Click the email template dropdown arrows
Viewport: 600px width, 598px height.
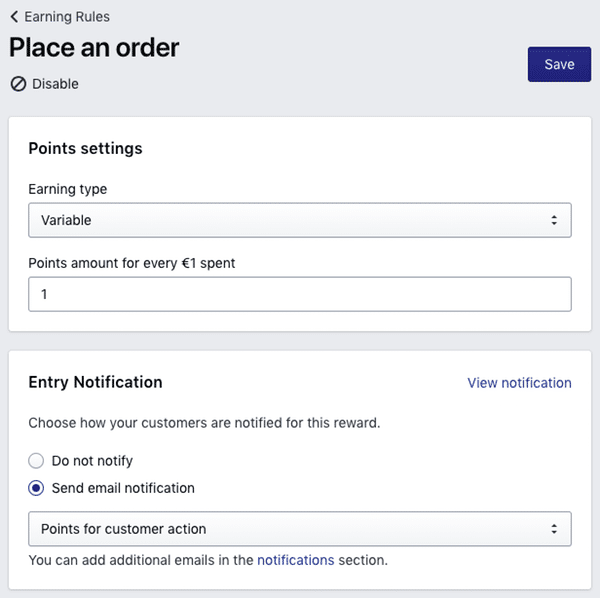554,528
